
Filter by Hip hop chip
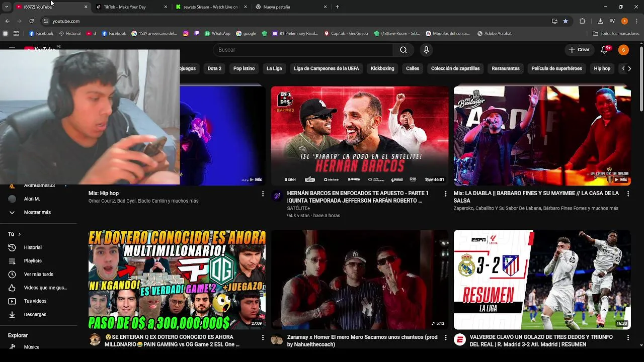click(602, 68)
